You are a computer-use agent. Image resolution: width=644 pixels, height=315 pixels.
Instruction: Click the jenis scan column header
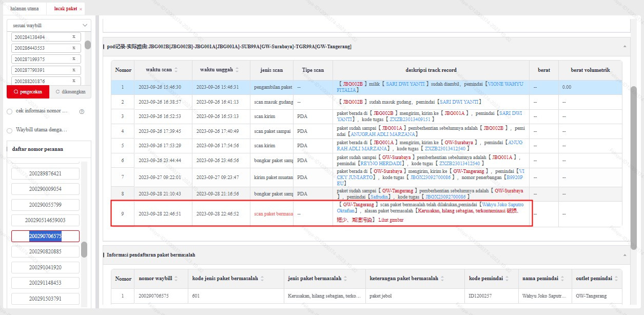click(272, 70)
